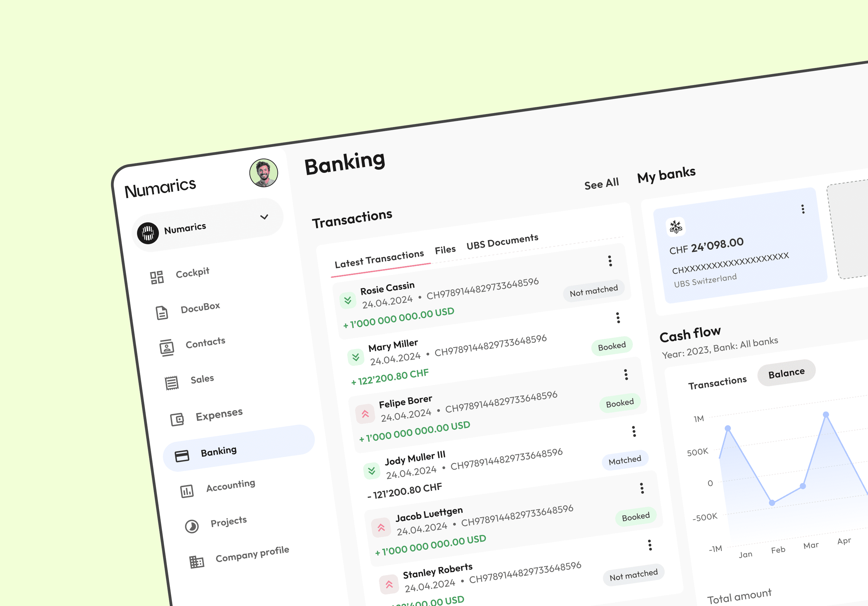This screenshot has height=606, width=868.
Task: Click the UBS logo on the bank card
Action: click(675, 227)
